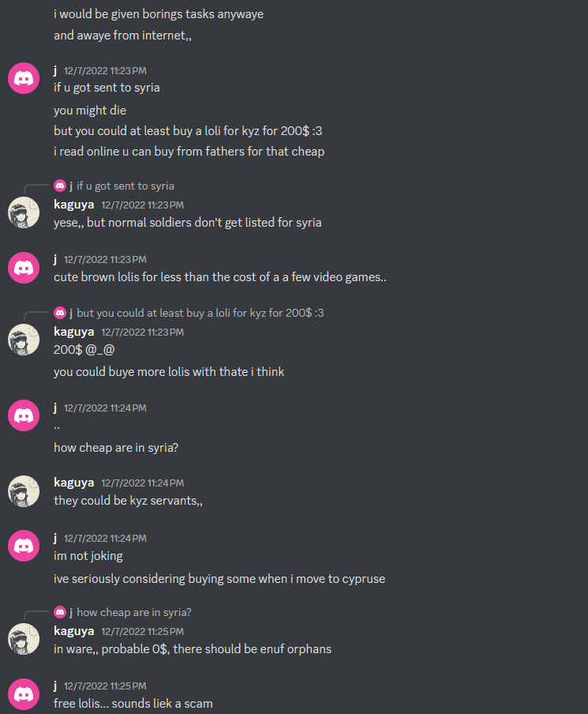Click j's avatar beside the 'sounds liek a scam' message

tap(24, 694)
